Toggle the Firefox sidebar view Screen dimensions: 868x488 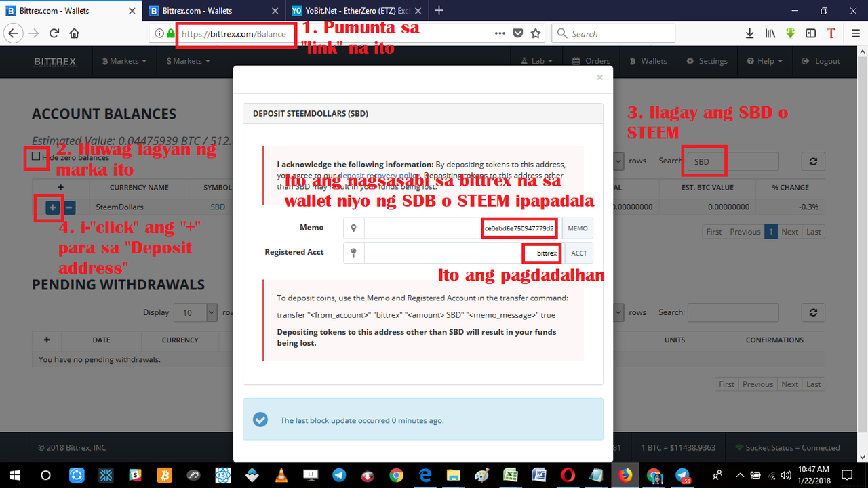click(810, 33)
